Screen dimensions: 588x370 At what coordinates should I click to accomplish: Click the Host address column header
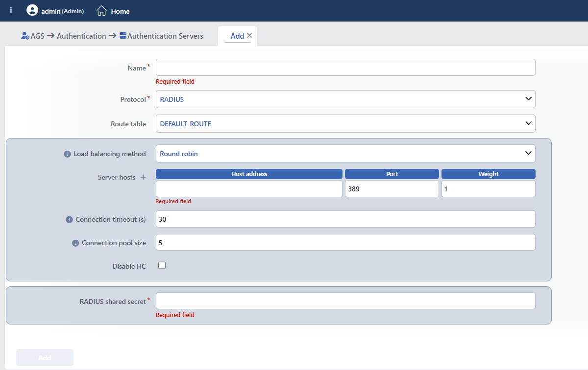pyautogui.click(x=249, y=174)
